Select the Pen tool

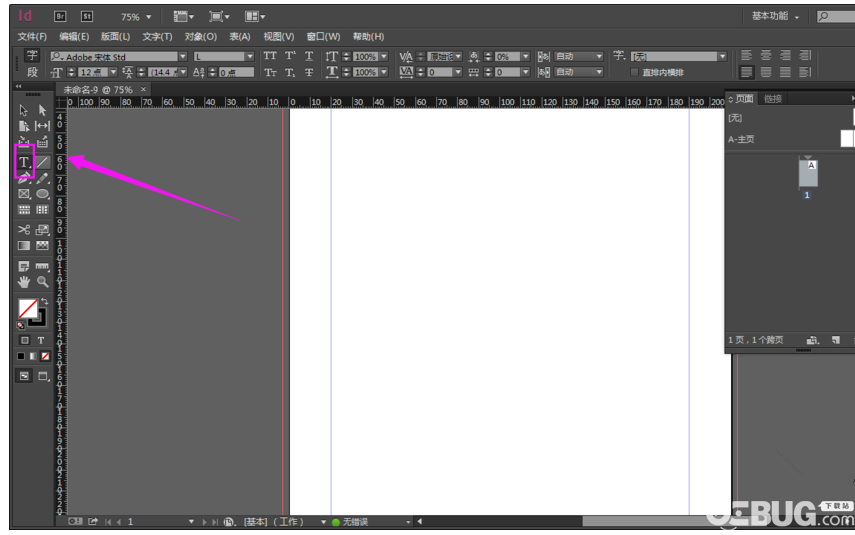coord(23,178)
